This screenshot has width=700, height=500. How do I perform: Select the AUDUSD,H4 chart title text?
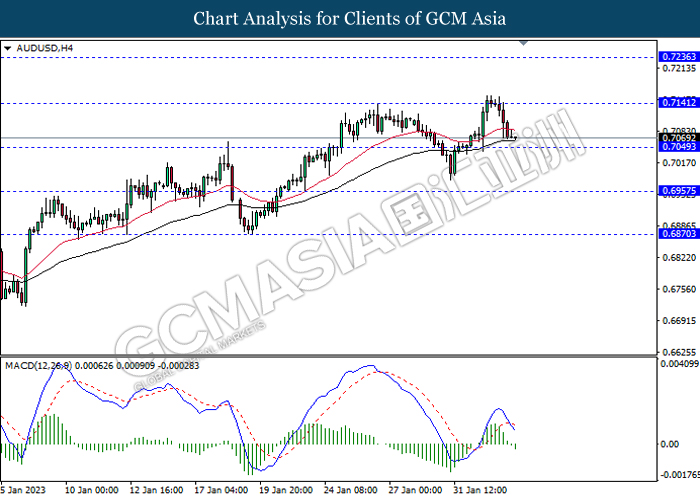(45, 48)
